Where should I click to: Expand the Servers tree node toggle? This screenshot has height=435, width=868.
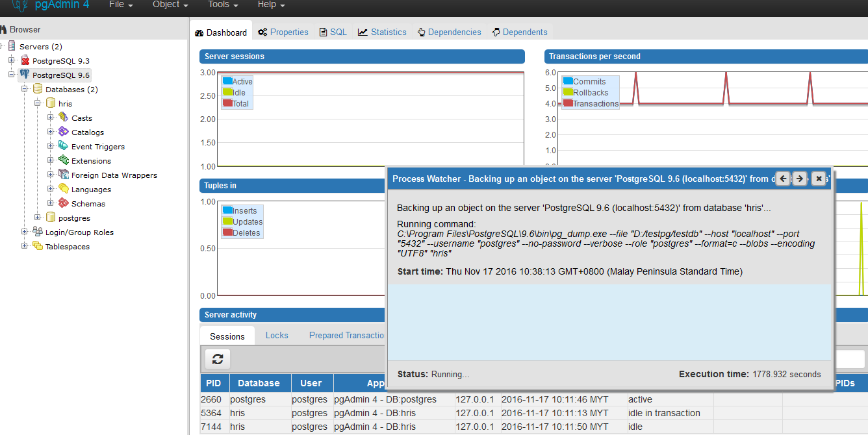tap(2, 46)
